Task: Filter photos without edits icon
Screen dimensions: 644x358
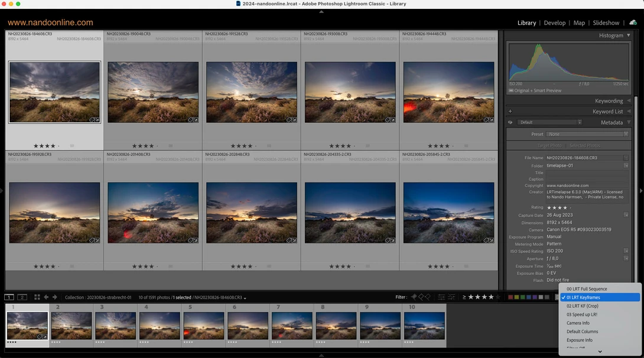Action: tap(451, 297)
